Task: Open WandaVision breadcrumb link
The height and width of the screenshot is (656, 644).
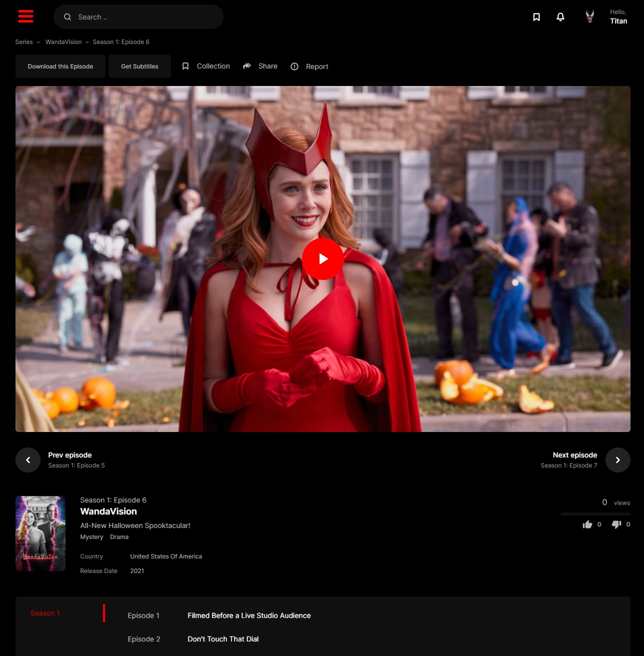Action: pyautogui.click(x=63, y=42)
